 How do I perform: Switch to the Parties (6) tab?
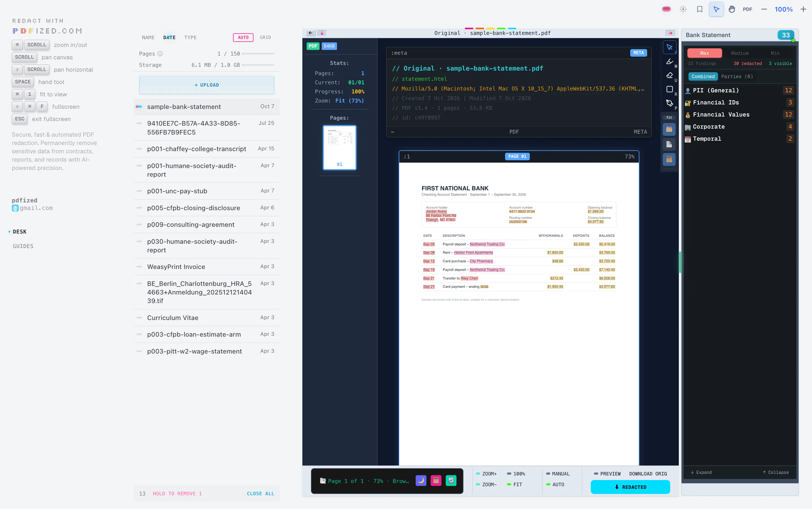737,77
